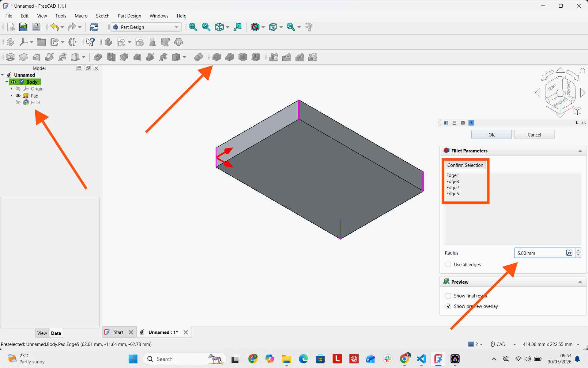Viewport: 588px width, 368px height.
Task: Open the Macro menu
Action: 81,16
